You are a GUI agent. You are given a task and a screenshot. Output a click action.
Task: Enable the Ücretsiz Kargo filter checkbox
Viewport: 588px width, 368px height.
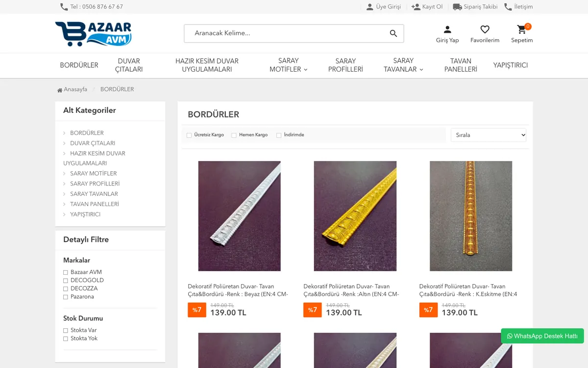pos(189,135)
